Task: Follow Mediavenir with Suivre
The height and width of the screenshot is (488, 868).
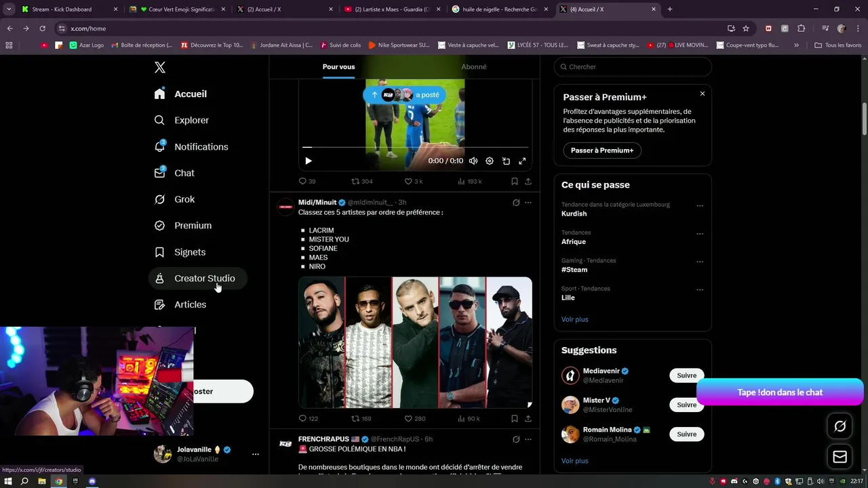Action: pyautogui.click(x=686, y=375)
